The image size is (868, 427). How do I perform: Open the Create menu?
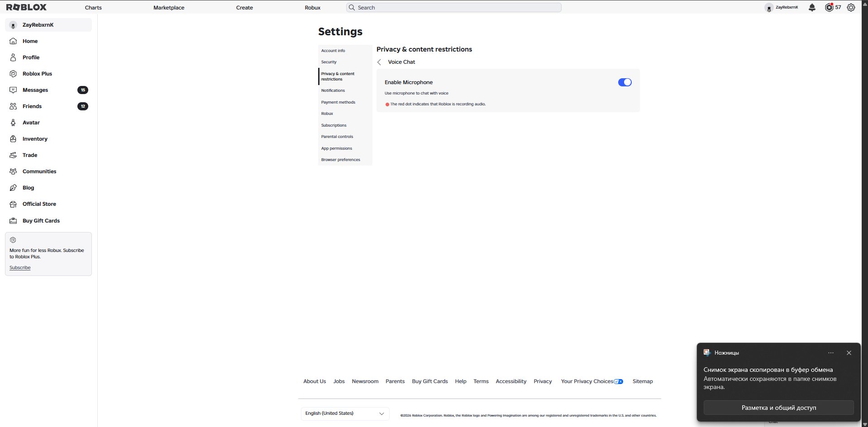point(244,8)
